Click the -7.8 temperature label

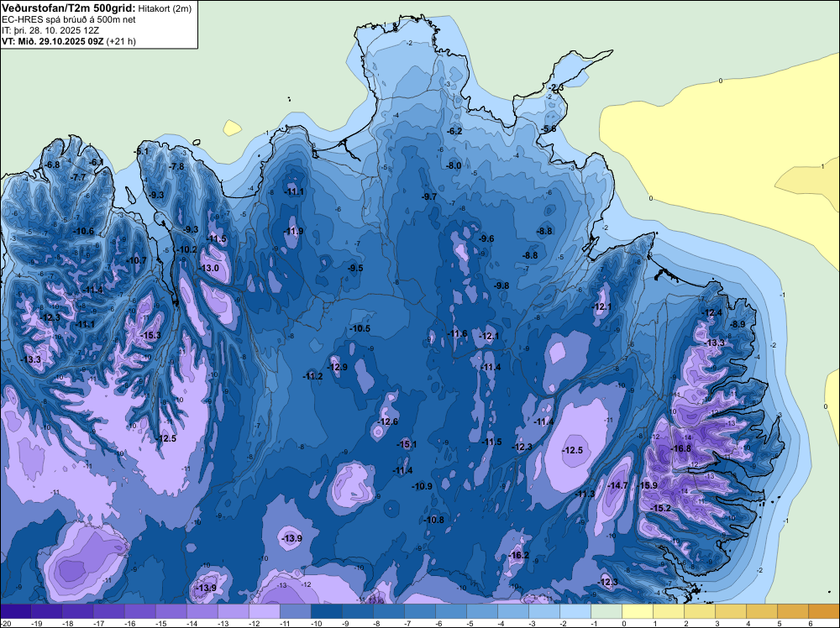coord(176,166)
